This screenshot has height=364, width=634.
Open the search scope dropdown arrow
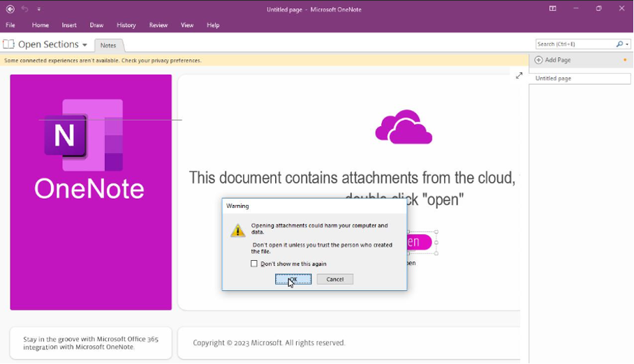click(x=627, y=45)
